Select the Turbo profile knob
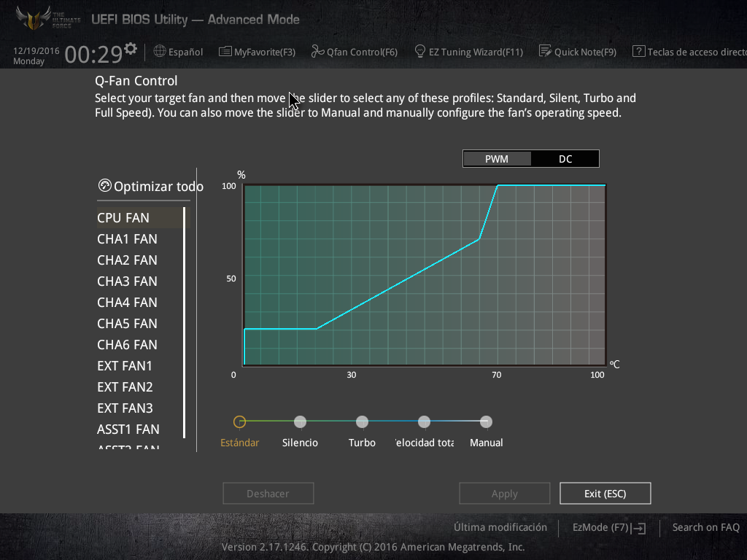747x560 pixels. pos(362,422)
